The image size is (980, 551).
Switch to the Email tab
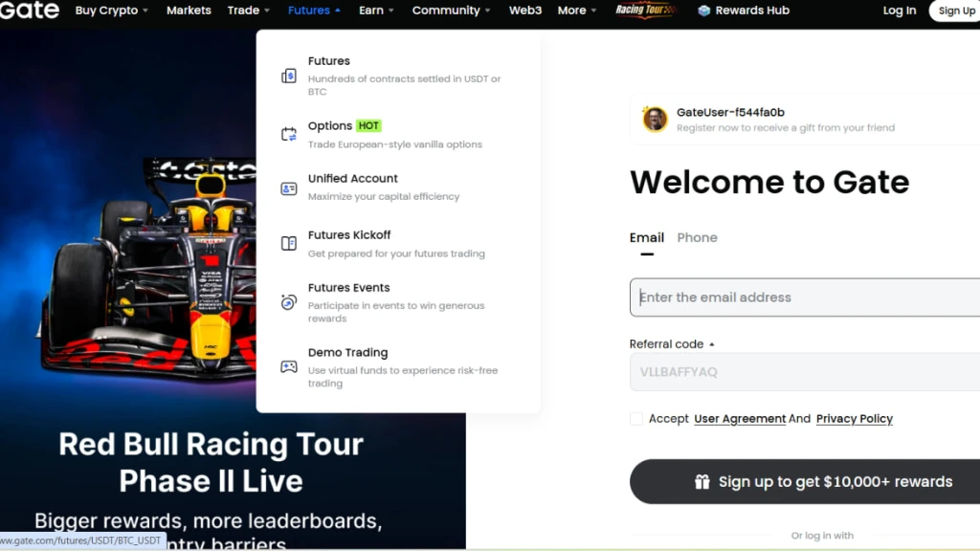[x=646, y=238]
